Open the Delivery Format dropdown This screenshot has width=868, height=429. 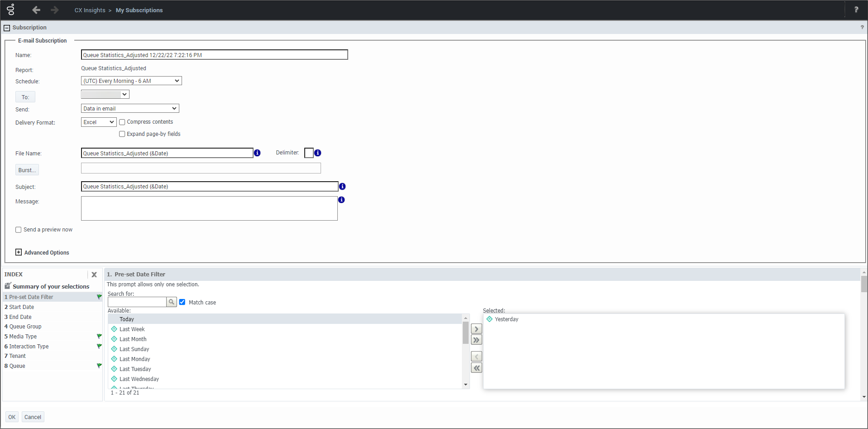coord(99,122)
